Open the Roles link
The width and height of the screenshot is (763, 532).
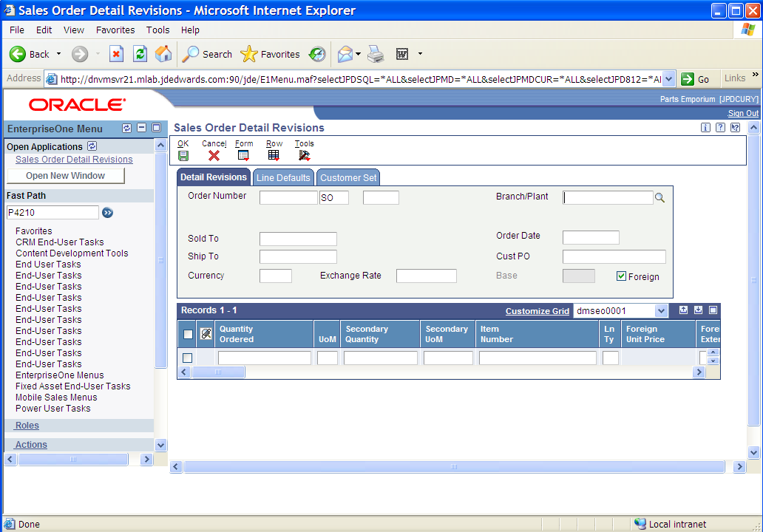click(27, 426)
